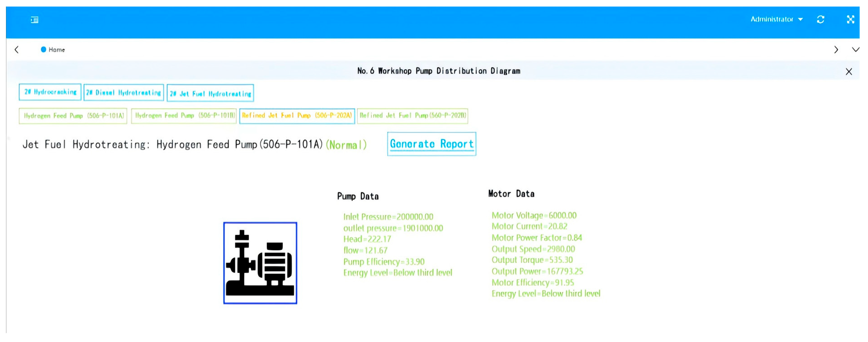Click the refresh icon in header

(x=820, y=19)
